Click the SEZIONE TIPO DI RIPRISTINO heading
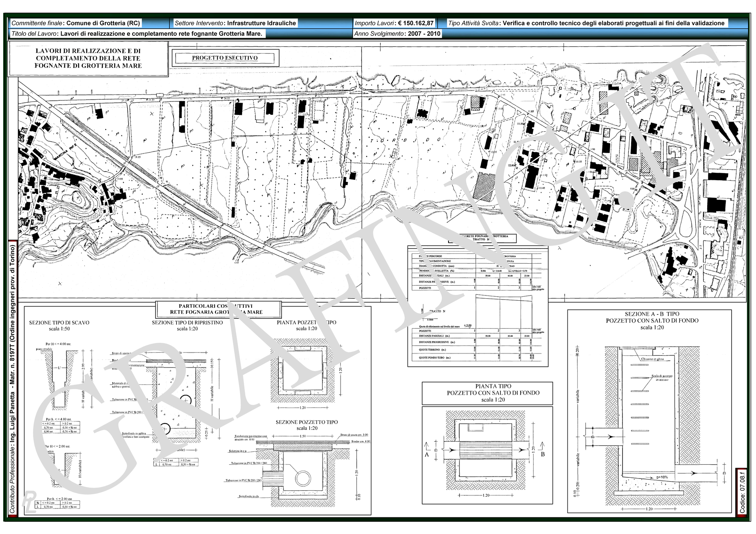756x534 pixels. point(187,323)
